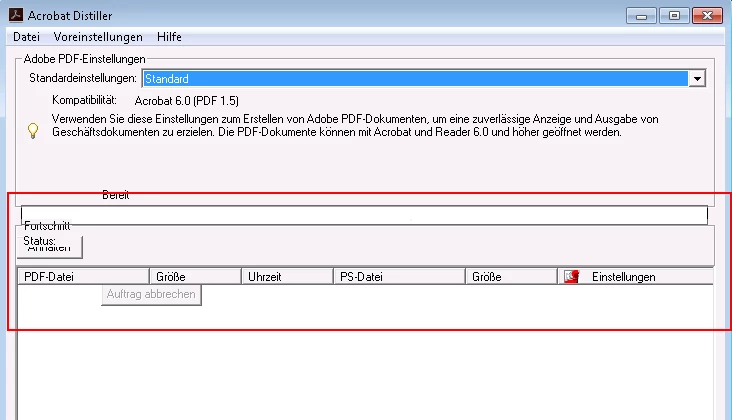732x420 pixels.
Task: Maximize the Acrobat Distiller window
Action: pyautogui.click(x=674, y=16)
